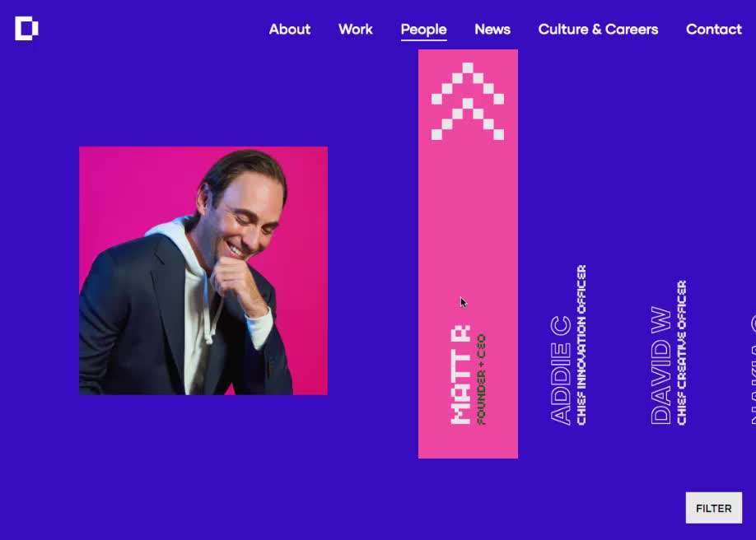Image resolution: width=756 pixels, height=540 pixels.
Task: Open the About menu item
Action: click(x=290, y=30)
